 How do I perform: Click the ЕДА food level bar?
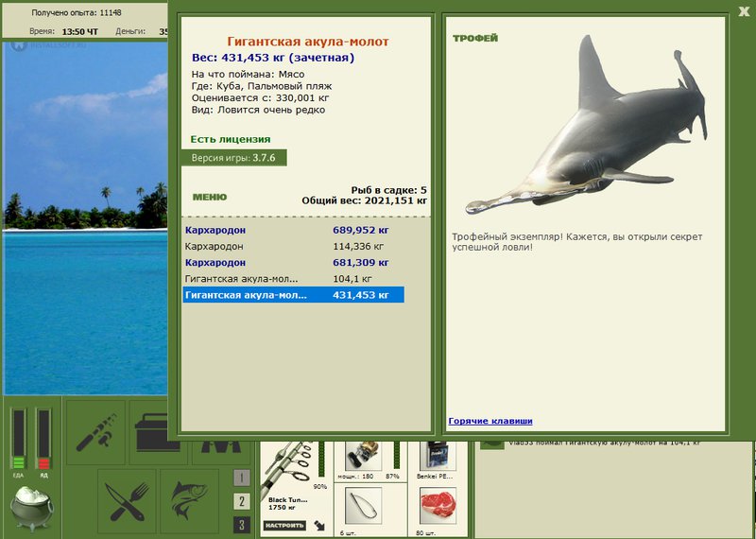click(18, 439)
